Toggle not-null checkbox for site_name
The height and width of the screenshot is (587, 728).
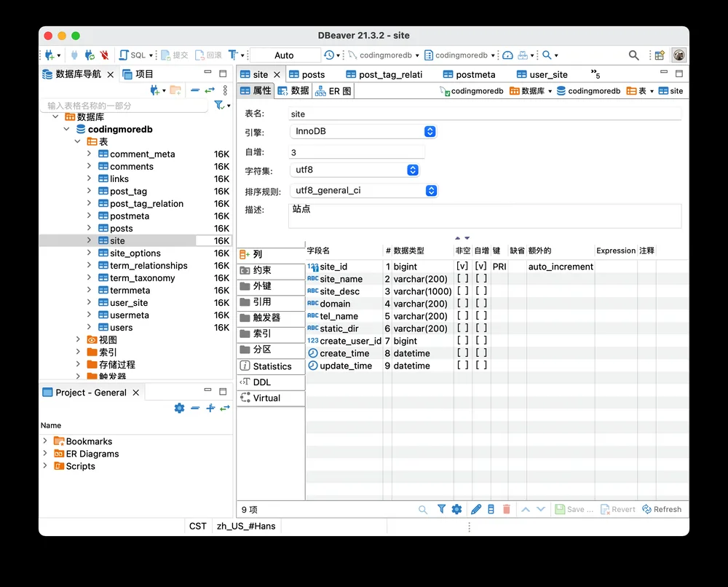pos(462,279)
